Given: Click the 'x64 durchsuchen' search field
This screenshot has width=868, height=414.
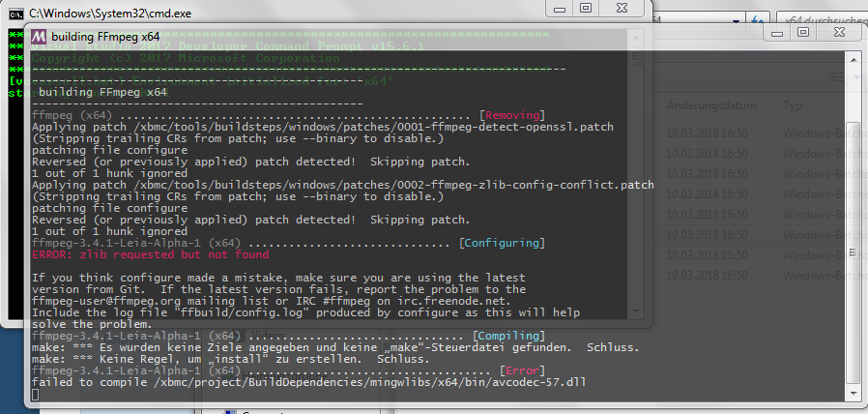Looking at the screenshot, I should [x=822, y=21].
